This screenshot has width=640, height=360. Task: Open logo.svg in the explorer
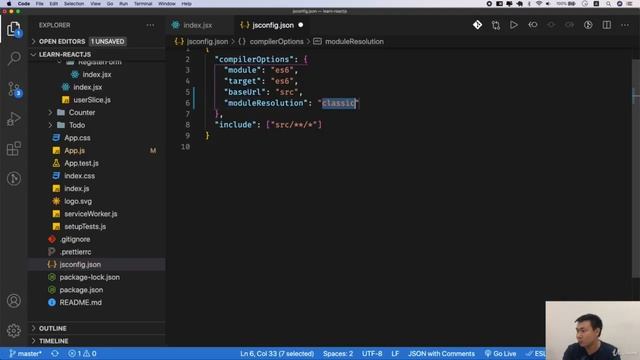(78, 201)
